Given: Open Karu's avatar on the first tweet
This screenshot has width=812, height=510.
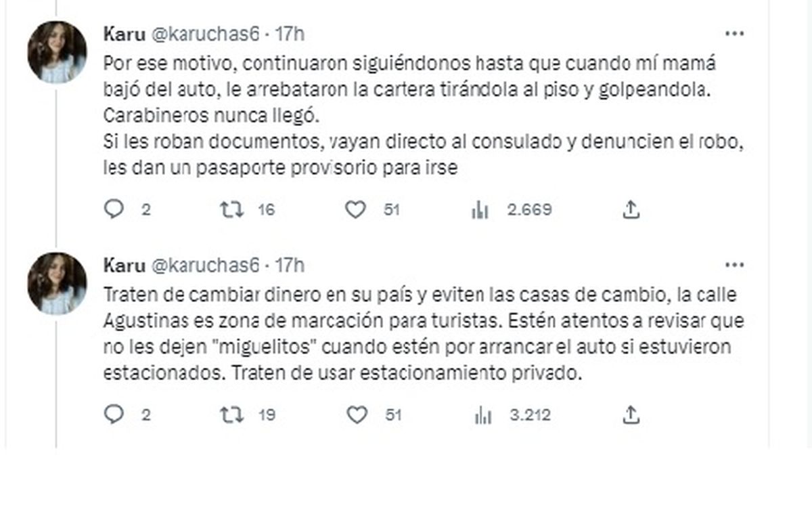Looking at the screenshot, I should (57, 52).
